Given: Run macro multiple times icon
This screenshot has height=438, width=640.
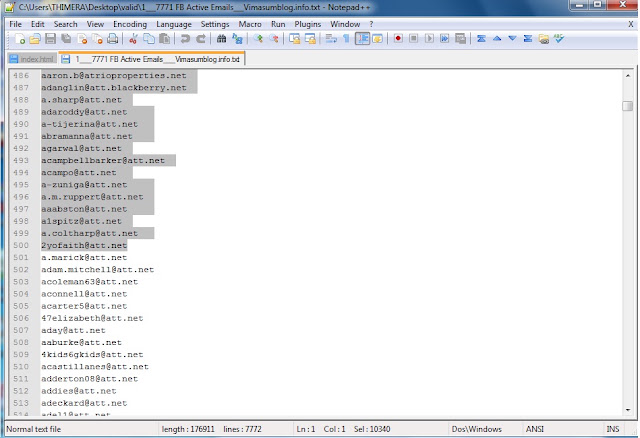Looking at the screenshot, I should [x=444, y=39].
